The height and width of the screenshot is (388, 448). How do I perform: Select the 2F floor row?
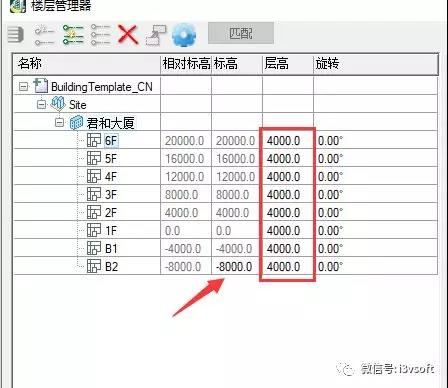pos(225,213)
